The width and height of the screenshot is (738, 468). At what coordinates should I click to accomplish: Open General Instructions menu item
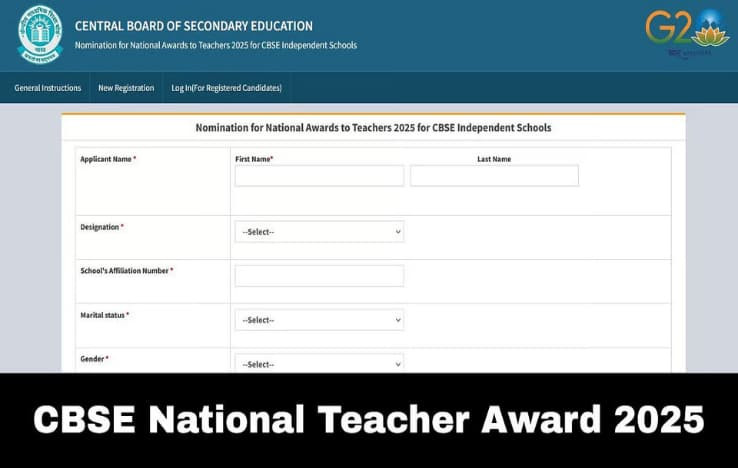(x=48, y=88)
